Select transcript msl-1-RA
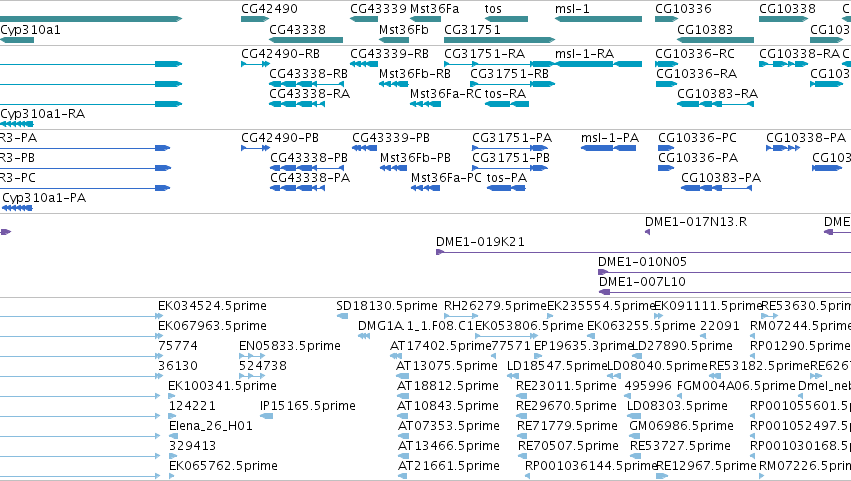This screenshot has width=851, height=481. (585, 54)
